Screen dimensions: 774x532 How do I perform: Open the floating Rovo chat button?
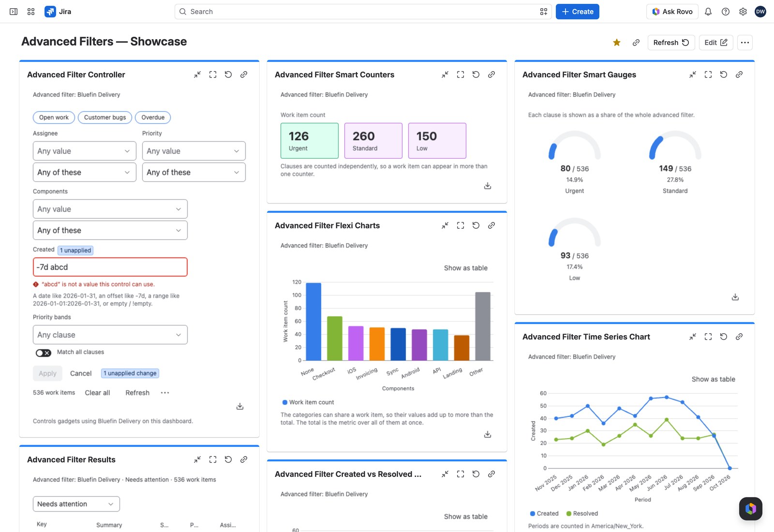point(751,509)
